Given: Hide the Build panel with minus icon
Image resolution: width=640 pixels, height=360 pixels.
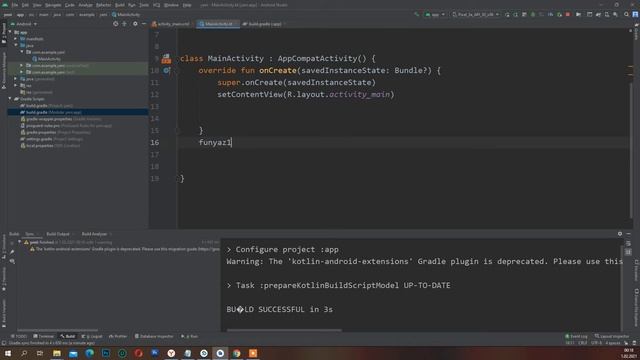Looking at the screenshot, I should 629,234.
